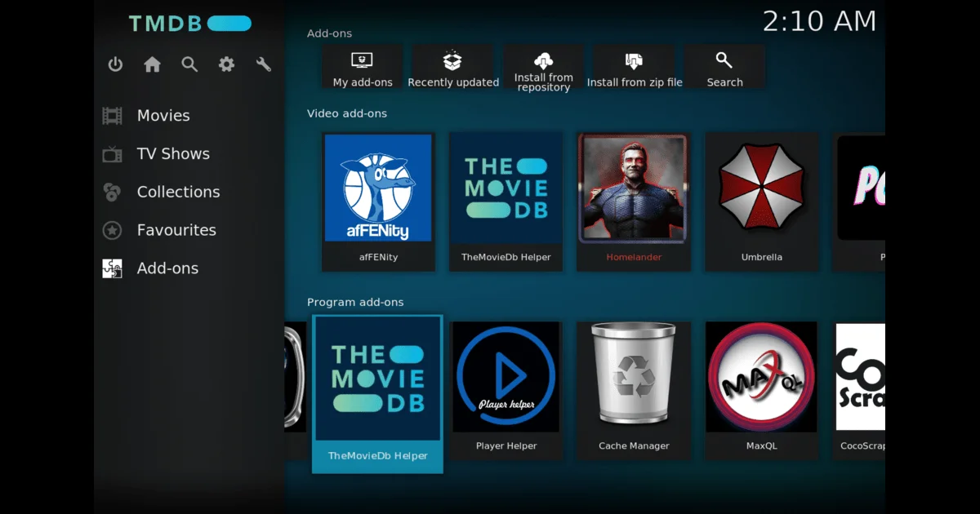The height and width of the screenshot is (514, 980).
Task: Click the power icon in sidebar
Action: click(115, 64)
